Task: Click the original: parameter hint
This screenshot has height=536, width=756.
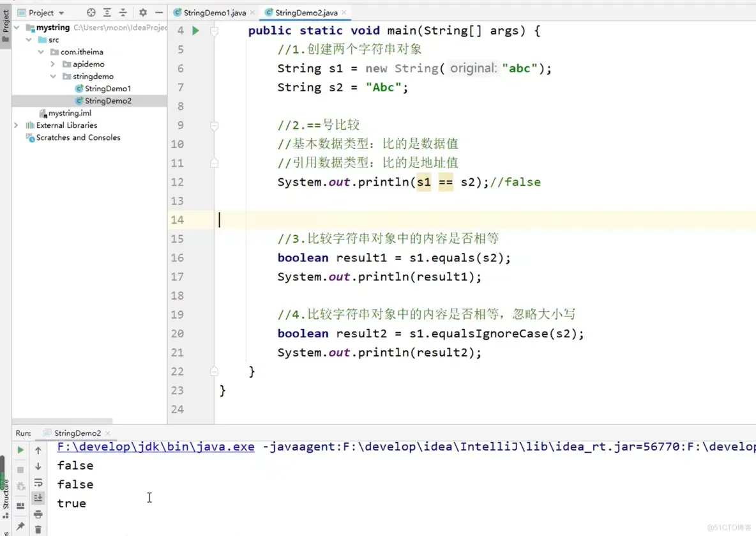Action: click(473, 68)
